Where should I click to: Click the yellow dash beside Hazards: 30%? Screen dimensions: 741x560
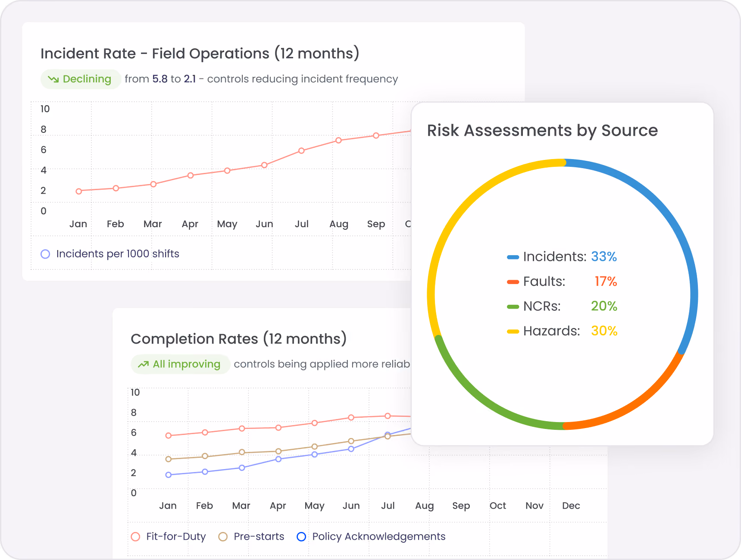click(x=513, y=332)
